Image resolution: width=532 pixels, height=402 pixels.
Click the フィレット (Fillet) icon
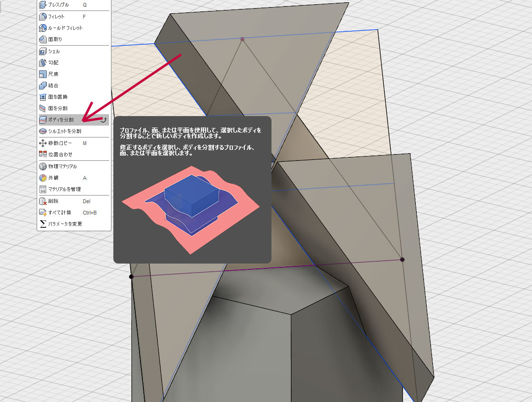[42, 16]
